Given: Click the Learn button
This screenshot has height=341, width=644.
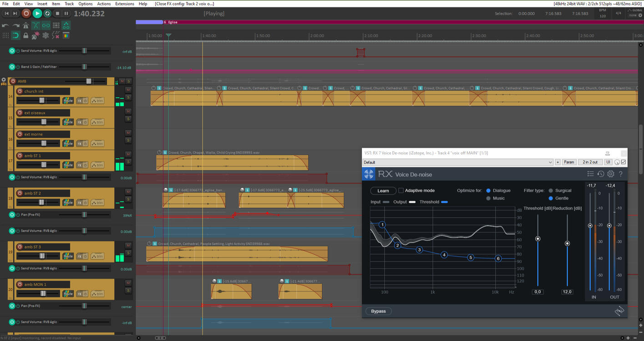Looking at the screenshot, I should pyautogui.click(x=383, y=191).
